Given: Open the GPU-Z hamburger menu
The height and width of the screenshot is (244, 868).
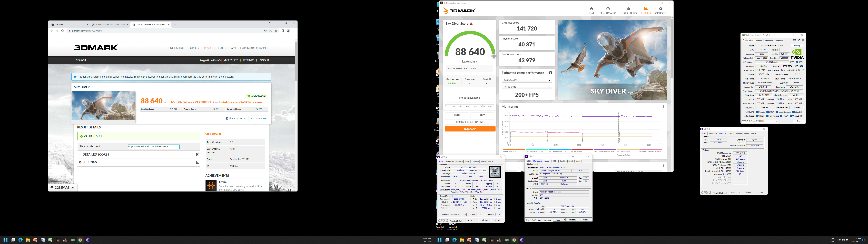Looking at the screenshot, I should pos(803,40).
